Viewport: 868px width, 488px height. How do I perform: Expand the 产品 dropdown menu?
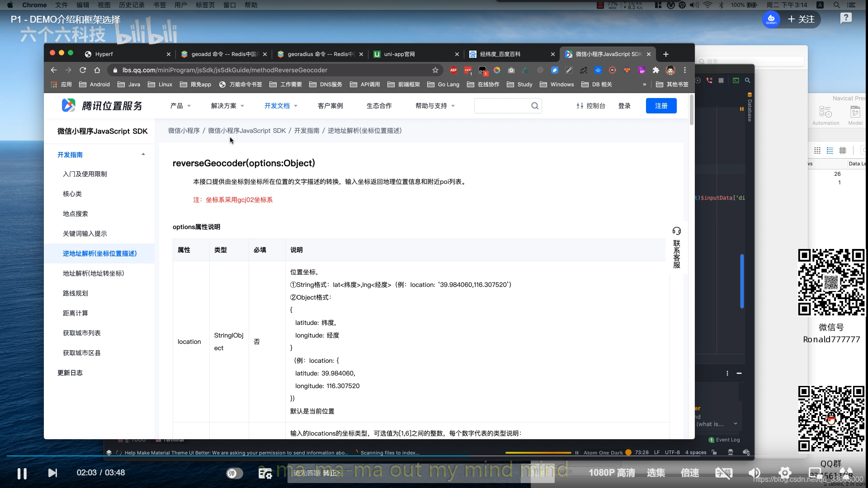[180, 106]
